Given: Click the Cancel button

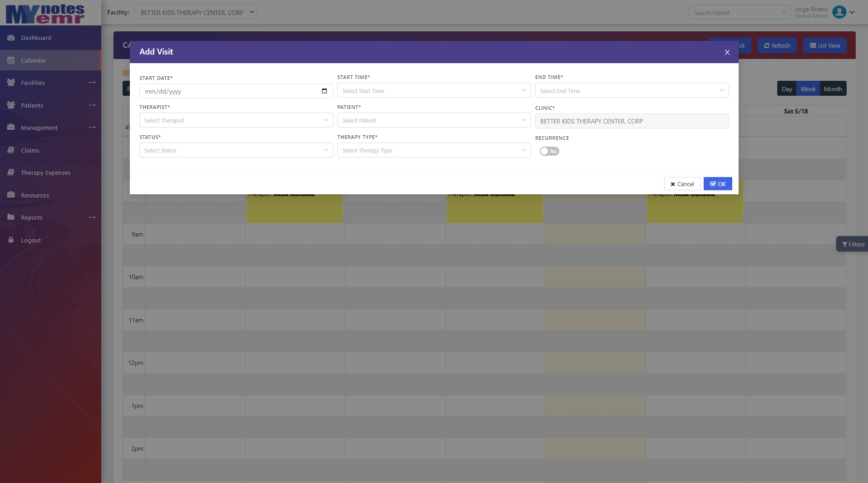Looking at the screenshot, I should 682,184.
